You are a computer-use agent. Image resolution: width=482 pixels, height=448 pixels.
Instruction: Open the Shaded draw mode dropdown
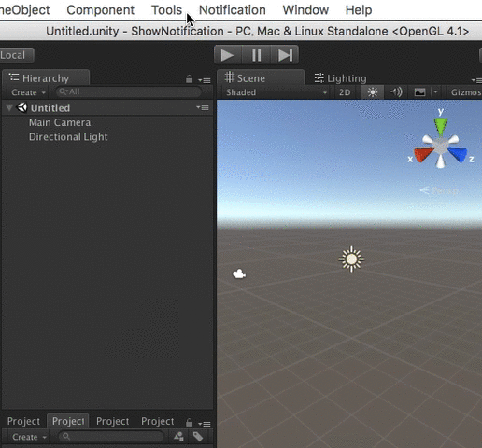(x=276, y=92)
